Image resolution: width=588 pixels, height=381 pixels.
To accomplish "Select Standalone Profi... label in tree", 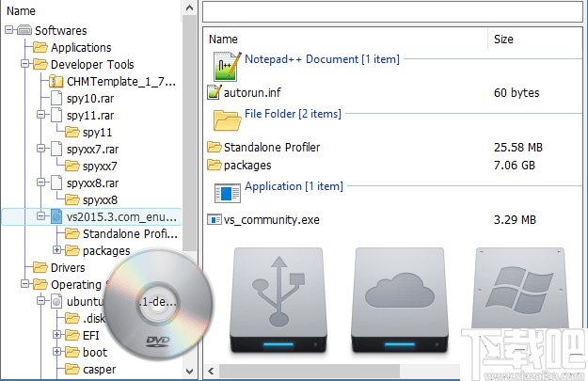I will (130, 234).
